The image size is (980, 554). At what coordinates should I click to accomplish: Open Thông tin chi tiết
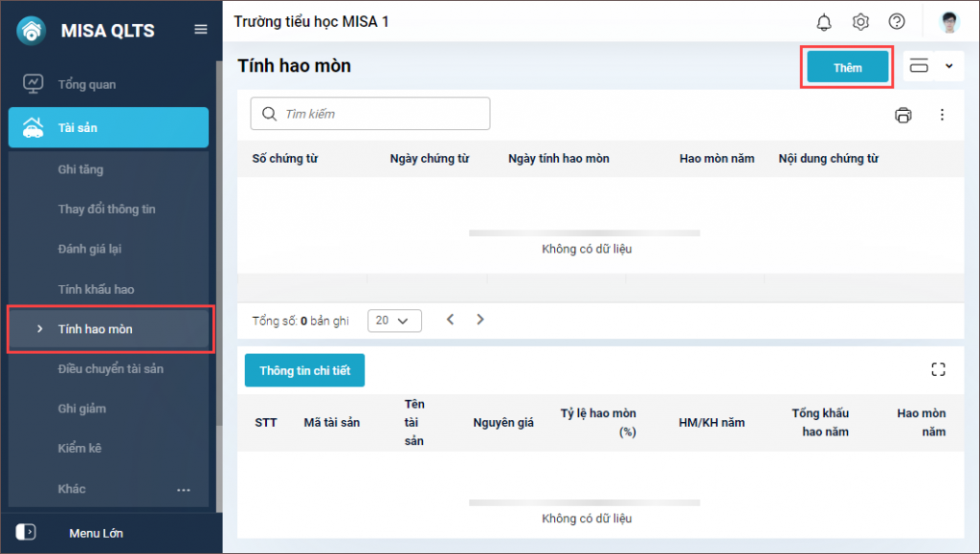point(304,370)
